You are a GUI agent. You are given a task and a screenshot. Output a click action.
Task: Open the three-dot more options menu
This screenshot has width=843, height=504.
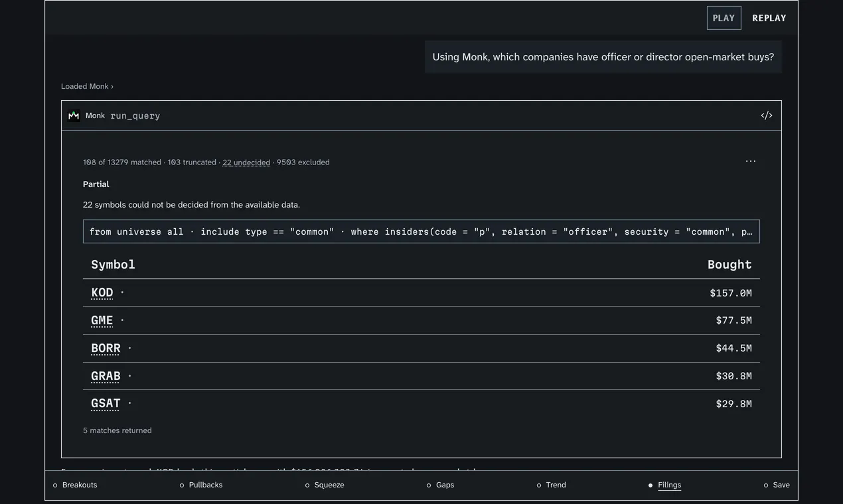point(751,161)
